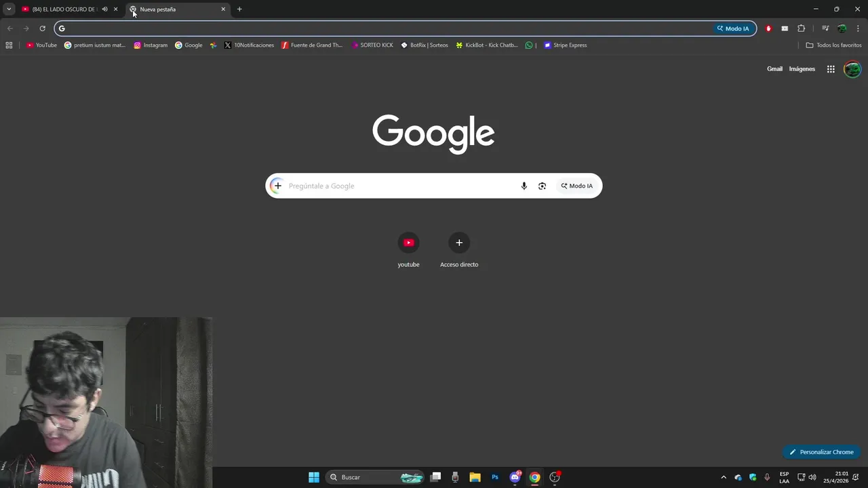Image resolution: width=868 pixels, height=488 pixels.
Task: Open File Explorer from taskbar
Action: point(475,477)
